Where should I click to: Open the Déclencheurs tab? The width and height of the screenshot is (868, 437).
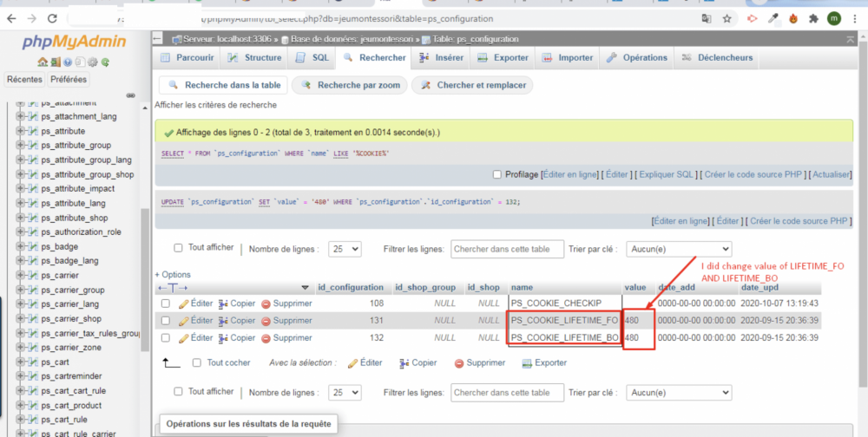(x=718, y=57)
